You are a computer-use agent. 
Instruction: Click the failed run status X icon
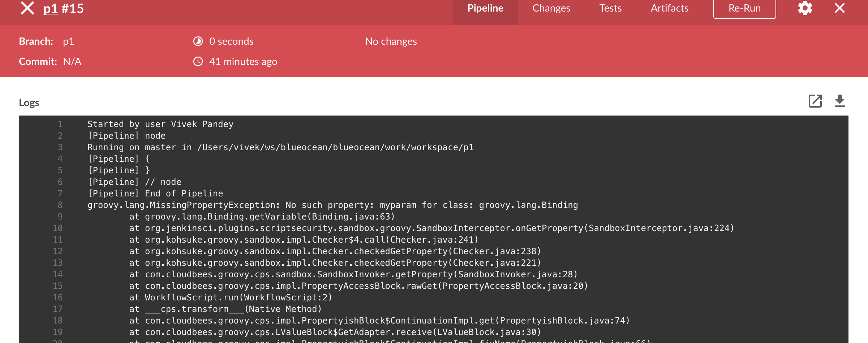pyautogui.click(x=27, y=8)
